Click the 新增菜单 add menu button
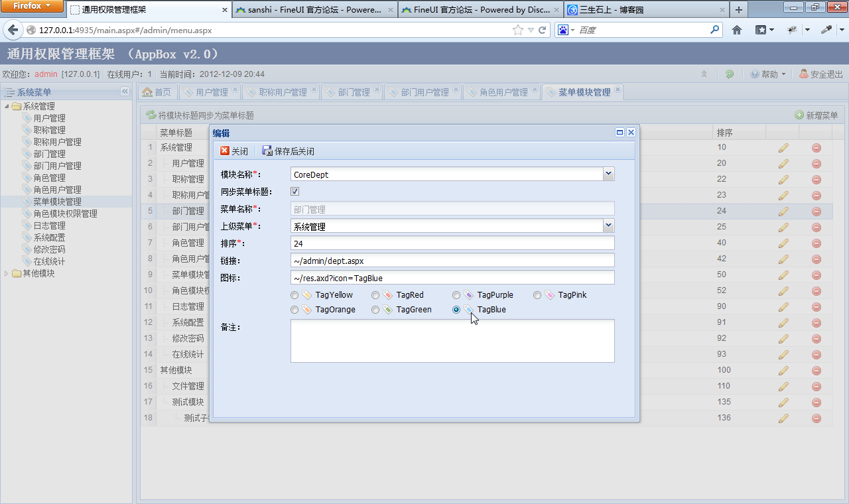The image size is (849, 504). coord(816,115)
